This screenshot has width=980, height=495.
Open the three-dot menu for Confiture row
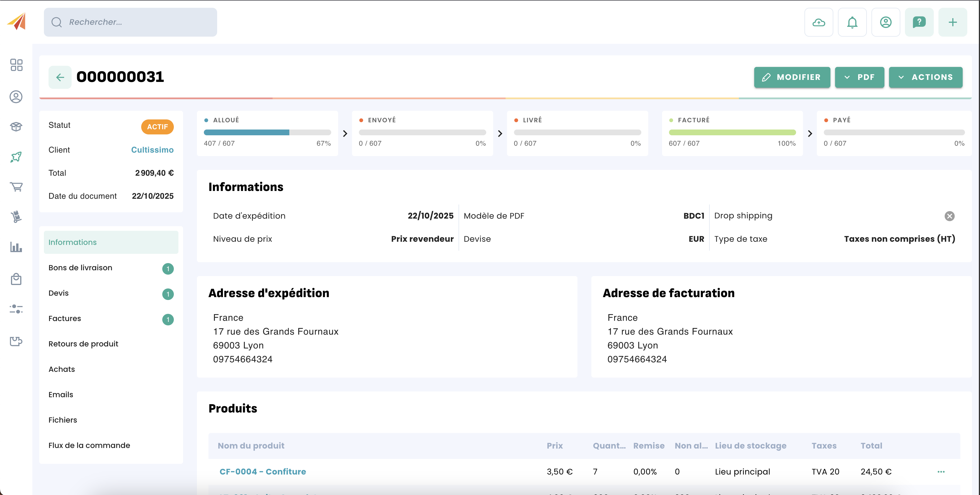(941, 471)
